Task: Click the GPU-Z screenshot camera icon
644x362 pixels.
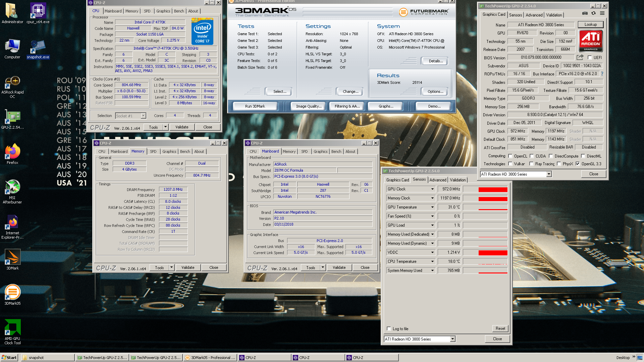Action: pos(585,13)
